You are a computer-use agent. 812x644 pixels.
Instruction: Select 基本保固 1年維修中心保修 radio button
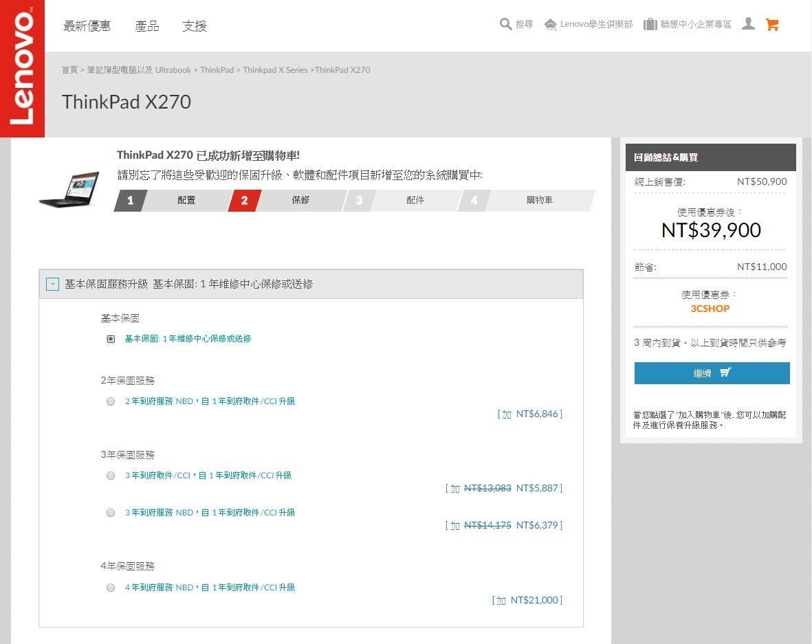tap(111, 339)
